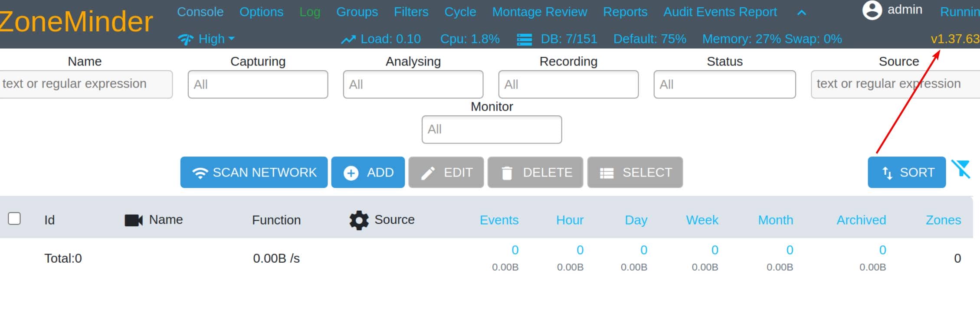This screenshot has height=336, width=980.
Task: Click the DB: 7/151 status
Action: pyautogui.click(x=569, y=39)
